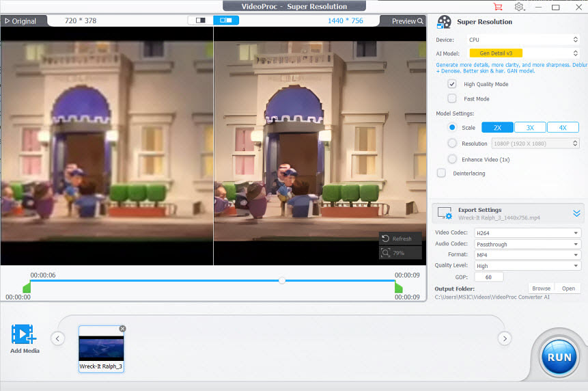Play the Original video
588x391 pixels.
coord(20,21)
